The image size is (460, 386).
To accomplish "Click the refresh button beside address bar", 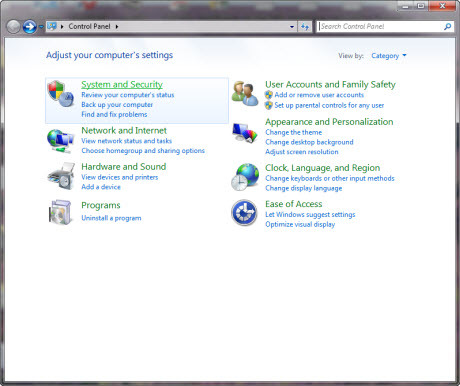I will click(x=305, y=27).
